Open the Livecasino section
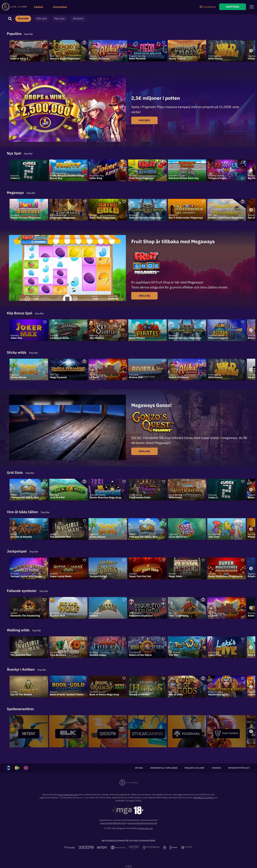The height and width of the screenshot is (868, 257). (60, 7)
